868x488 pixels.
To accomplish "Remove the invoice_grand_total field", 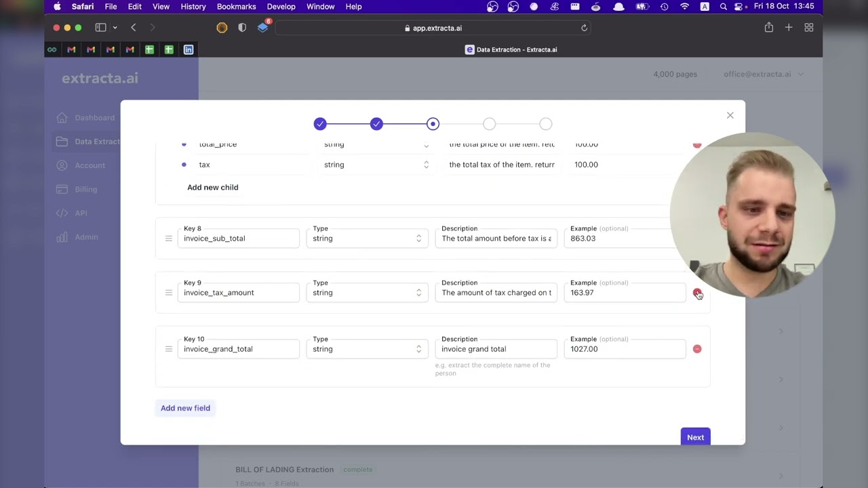I will click(x=697, y=349).
